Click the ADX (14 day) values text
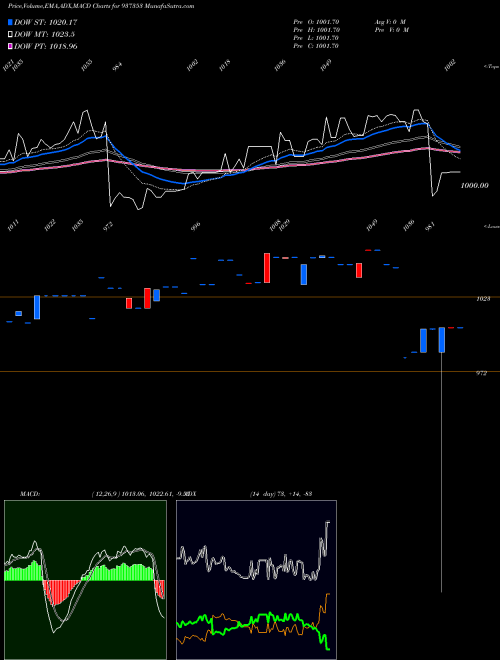Image resolution: width=500 pixels, height=660 pixels. tap(280, 493)
